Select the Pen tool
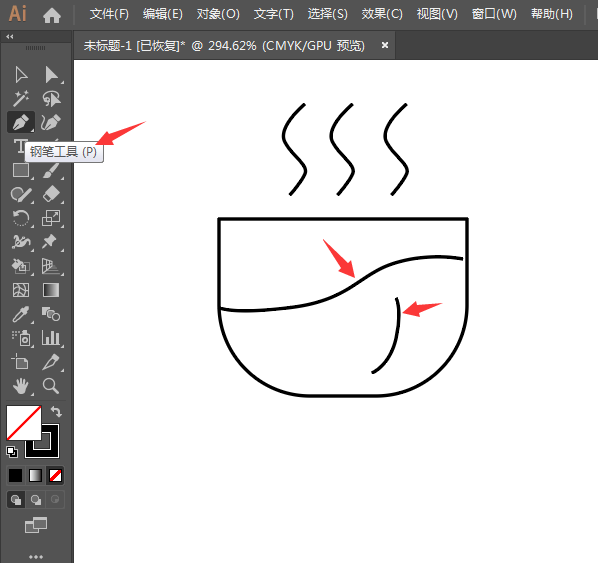 [21, 122]
